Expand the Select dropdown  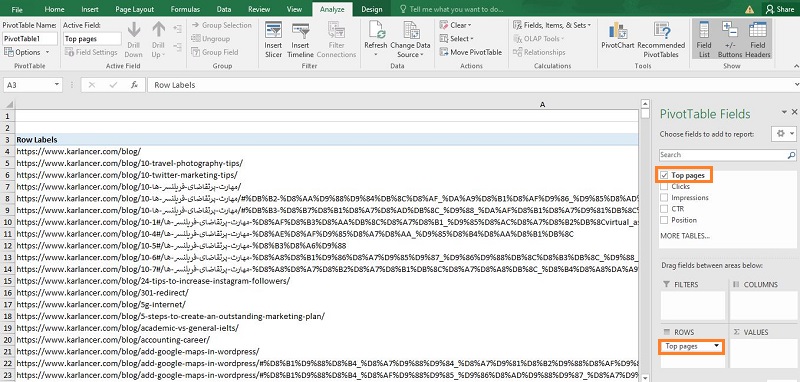[457, 39]
